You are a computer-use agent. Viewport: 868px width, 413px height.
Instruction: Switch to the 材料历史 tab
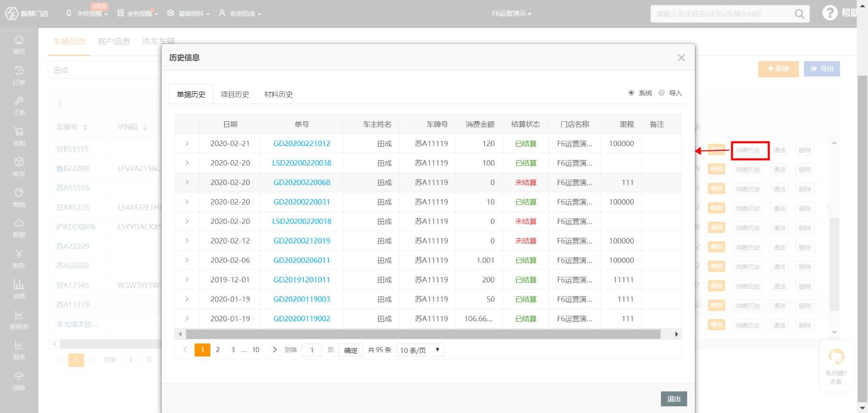point(279,94)
